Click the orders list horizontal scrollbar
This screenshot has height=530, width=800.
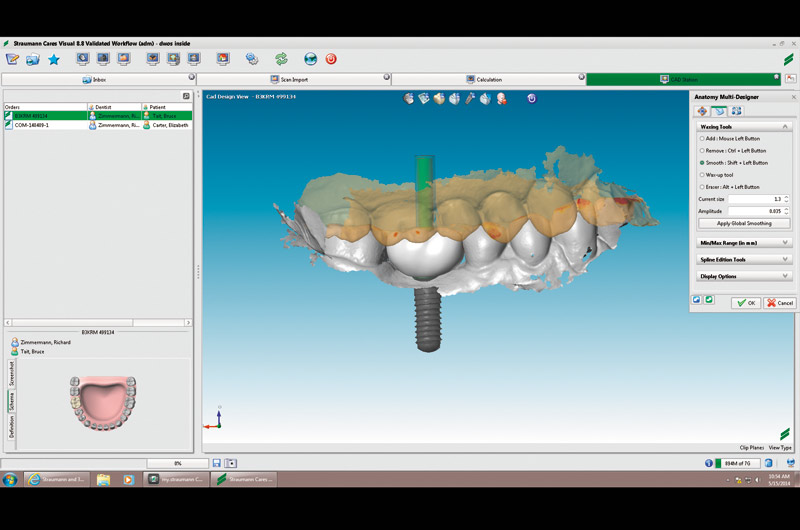[98, 322]
